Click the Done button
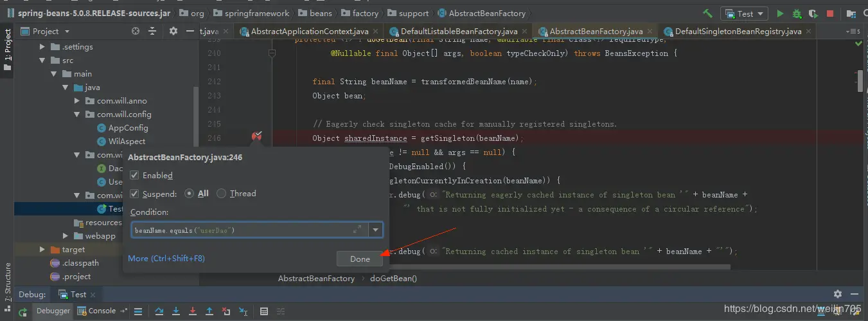The height and width of the screenshot is (321, 868). tap(360, 259)
